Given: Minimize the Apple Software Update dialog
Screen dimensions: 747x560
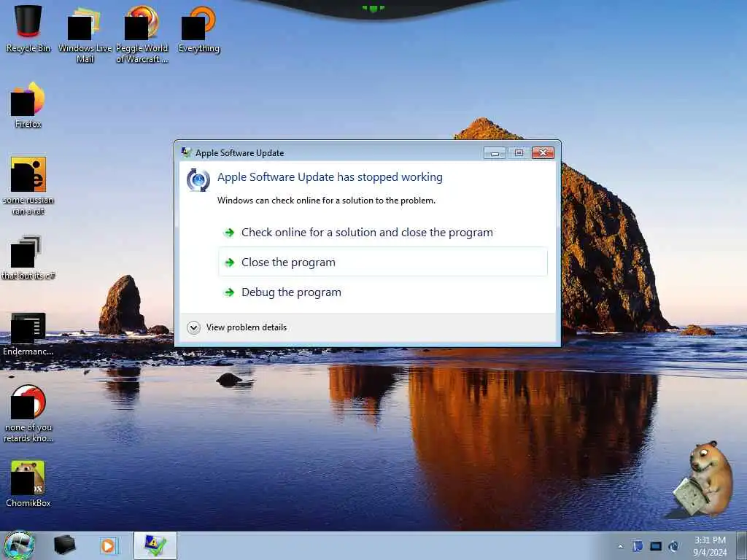Looking at the screenshot, I should pos(495,152).
